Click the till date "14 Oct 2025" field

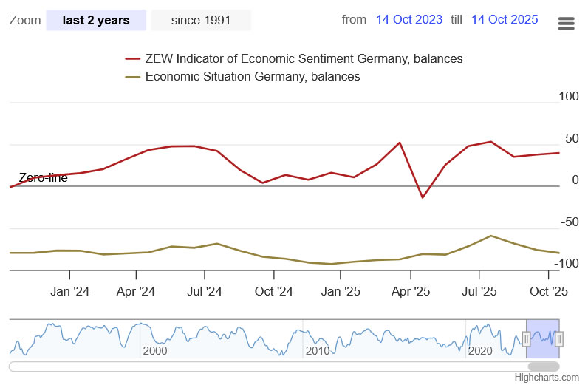pos(505,20)
